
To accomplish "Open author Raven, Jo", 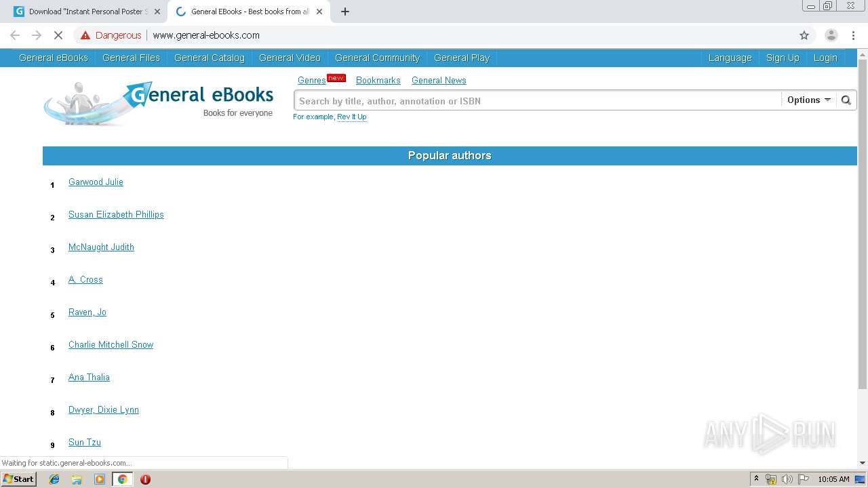I will point(87,312).
